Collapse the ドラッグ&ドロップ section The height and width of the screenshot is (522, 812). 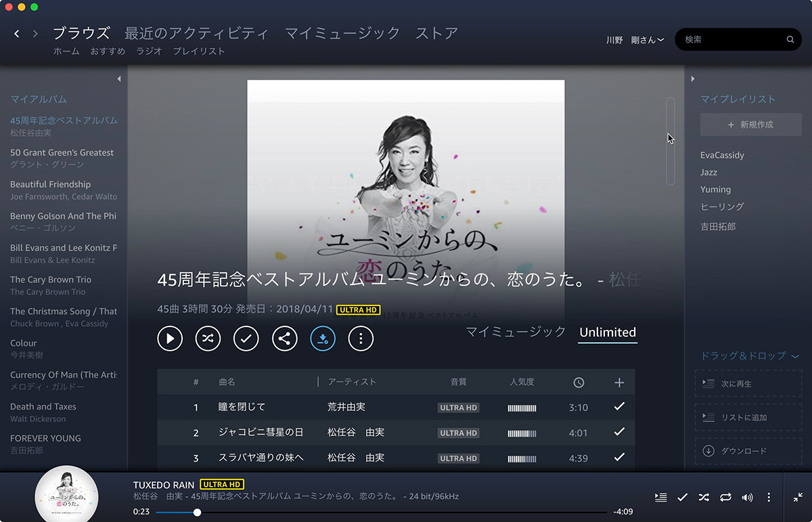(795, 356)
